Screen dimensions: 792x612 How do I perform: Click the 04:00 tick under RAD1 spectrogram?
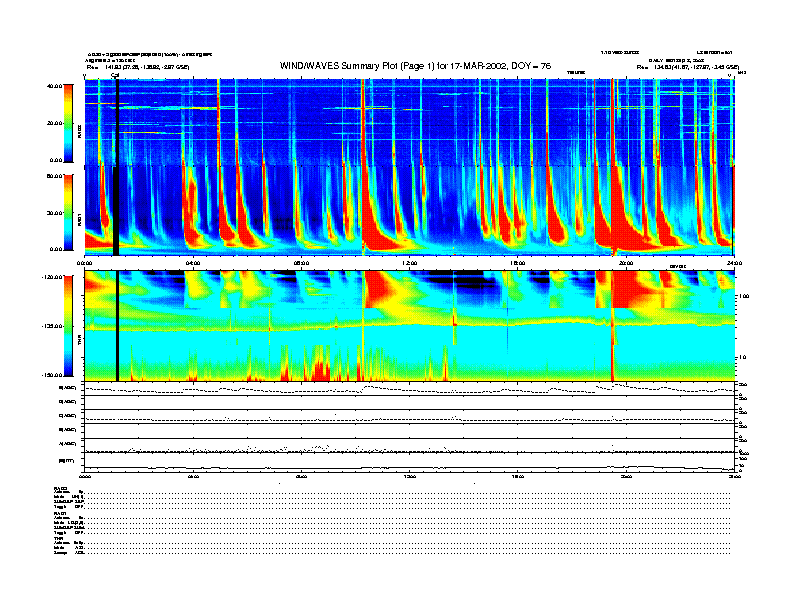193,263
